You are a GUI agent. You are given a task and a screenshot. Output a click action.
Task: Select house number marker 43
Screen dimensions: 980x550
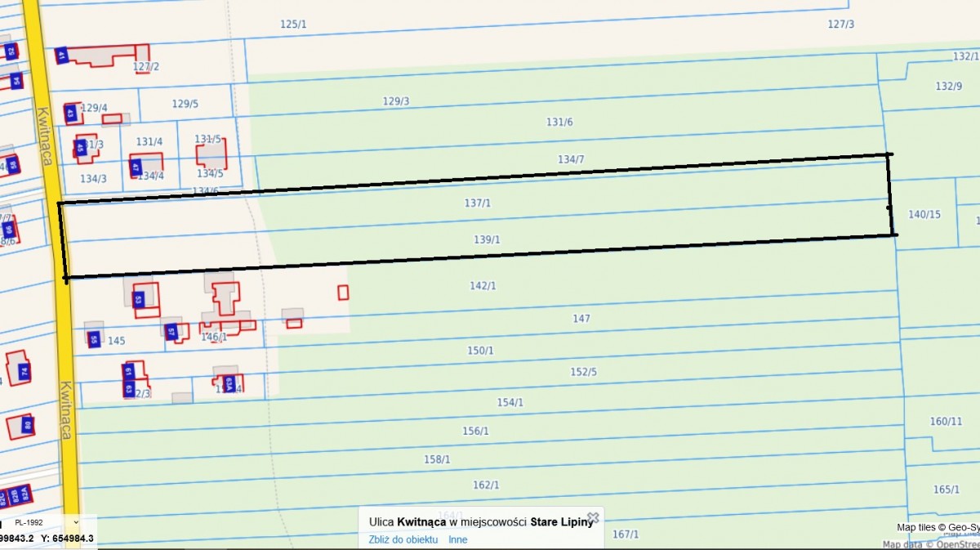(x=70, y=113)
